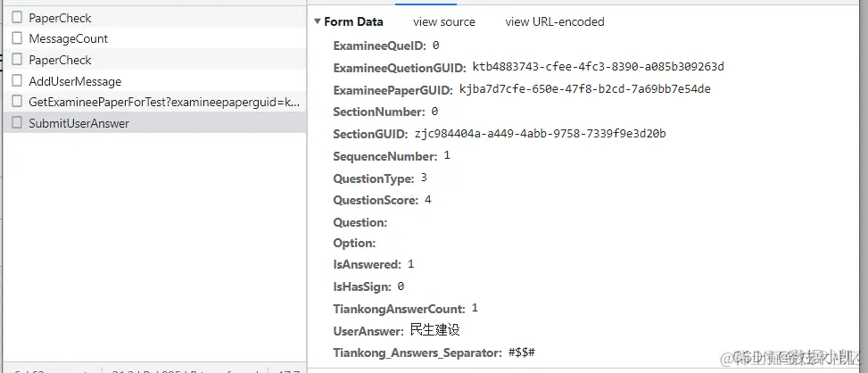This screenshot has width=868, height=373.
Task: Click the UserAnswer value 民生建设
Action: pyautogui.click(x=435, y=330)
